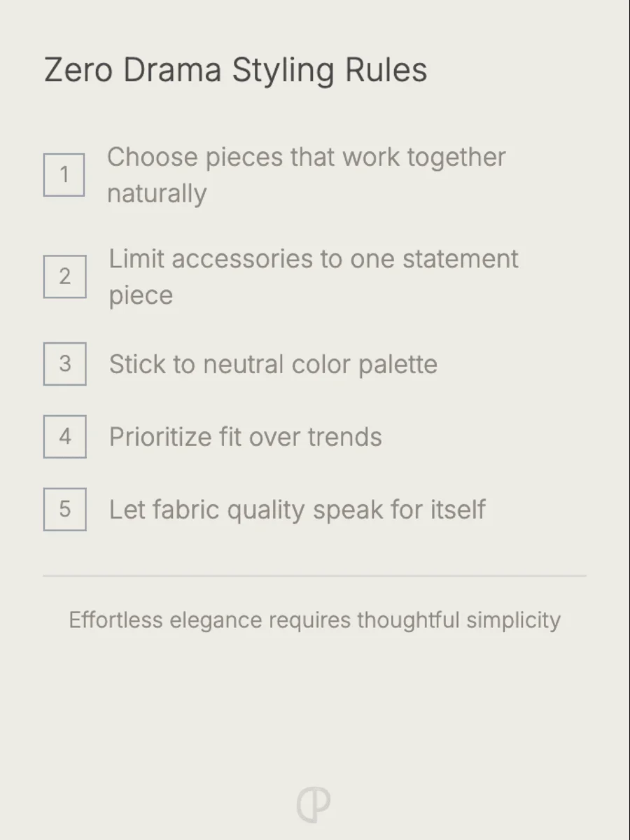Select 'Prioritize fit over trends' rule
The height and width of the screenshot is (840, 630).
point(245,437)
